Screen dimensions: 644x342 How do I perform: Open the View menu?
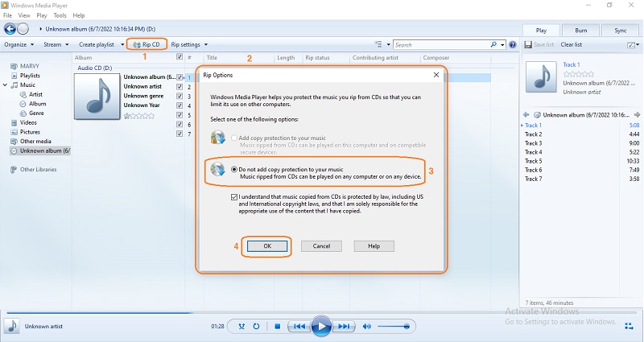coord(24,15)
